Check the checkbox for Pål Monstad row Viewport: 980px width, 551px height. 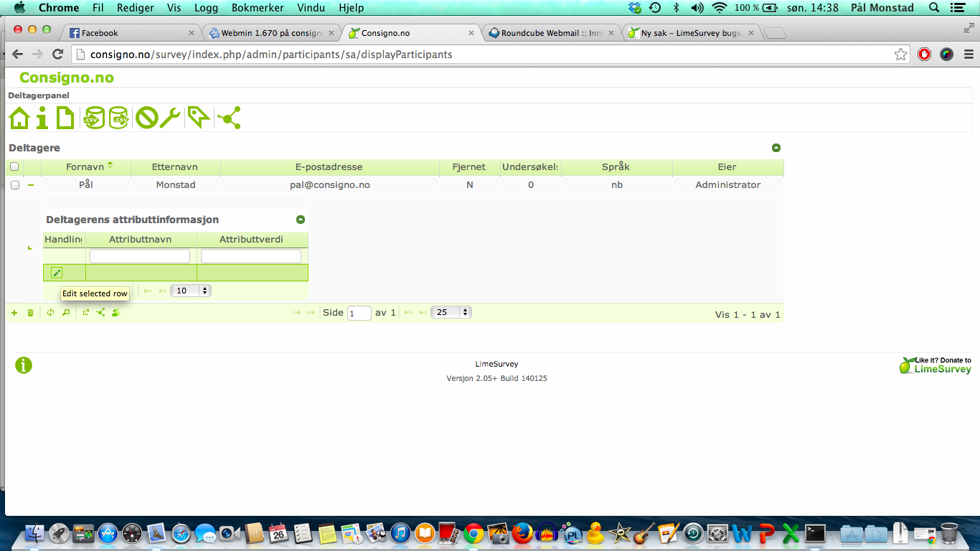[x=15, y=185]
